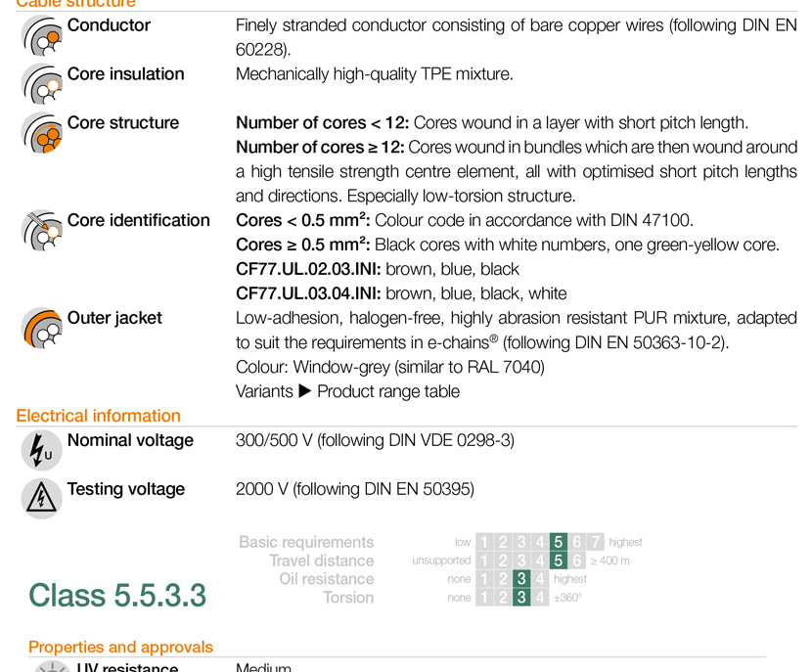The width and height of the screenshot is (812, 672).
Task: Open the Product range table link
Action: click(388, 391)
